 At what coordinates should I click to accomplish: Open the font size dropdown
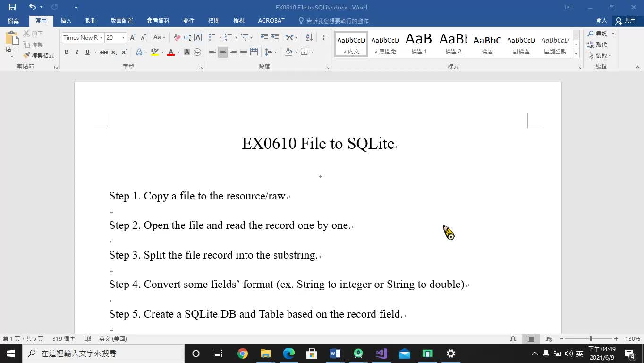[x=124, y=37]
